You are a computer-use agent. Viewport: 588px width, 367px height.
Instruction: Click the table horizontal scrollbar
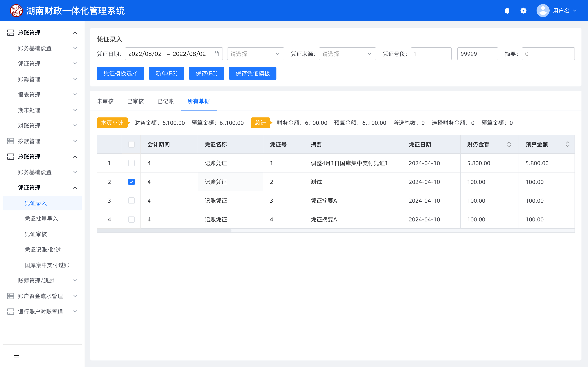[x=164, y=231]
